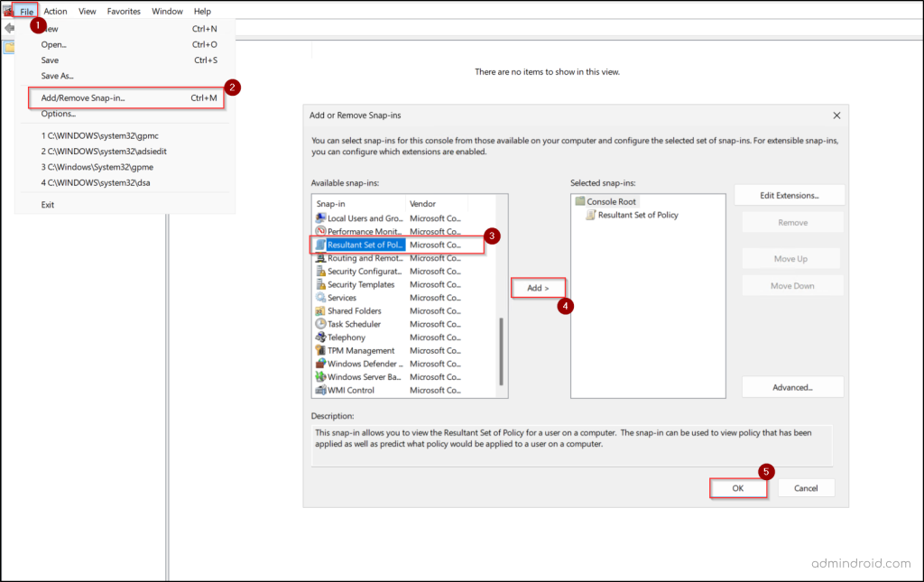Open the Advanced snap-in options

[792, 386]
